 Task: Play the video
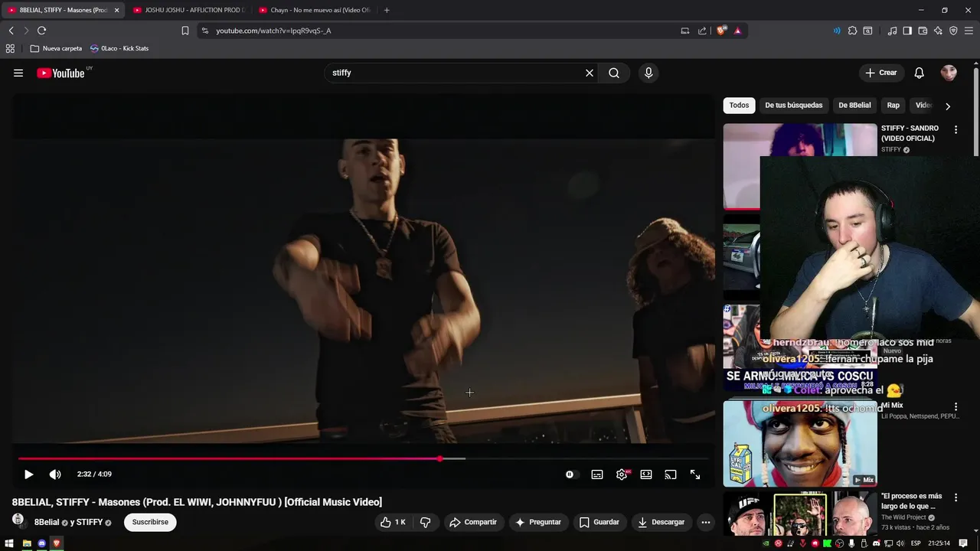28,474
